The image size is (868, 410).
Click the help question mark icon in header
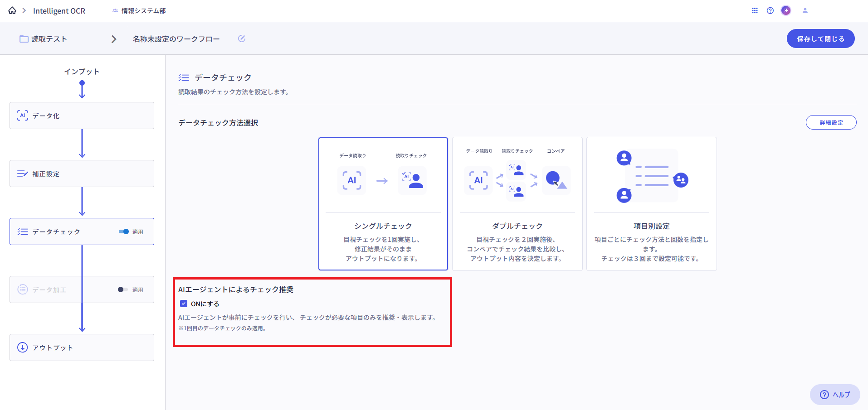click(x=770, y=10)
